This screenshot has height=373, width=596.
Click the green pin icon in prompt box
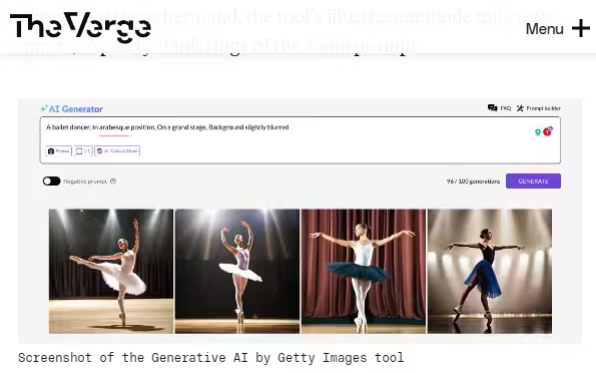(x=538, y=132)
